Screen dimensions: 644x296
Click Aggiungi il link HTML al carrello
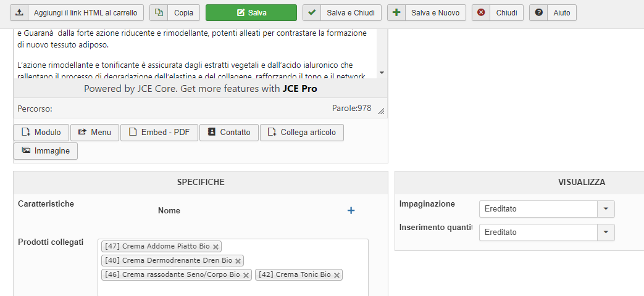[77, 13]
